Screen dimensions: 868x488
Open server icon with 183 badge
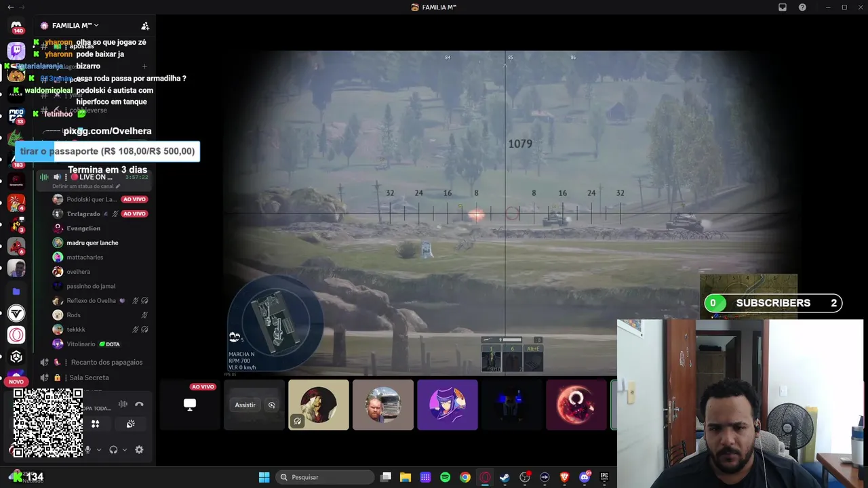click(16, 159)
